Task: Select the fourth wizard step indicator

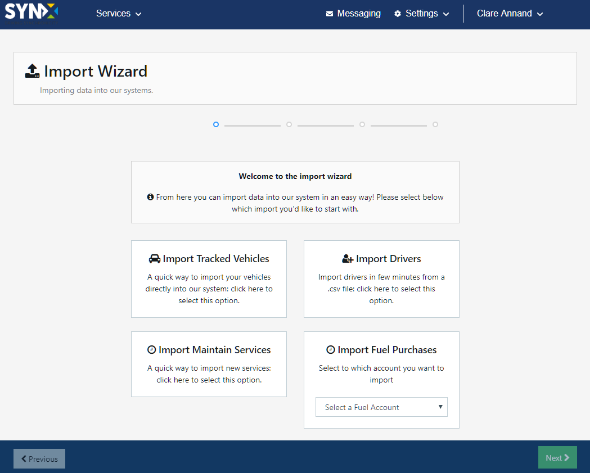Action: 435,125
